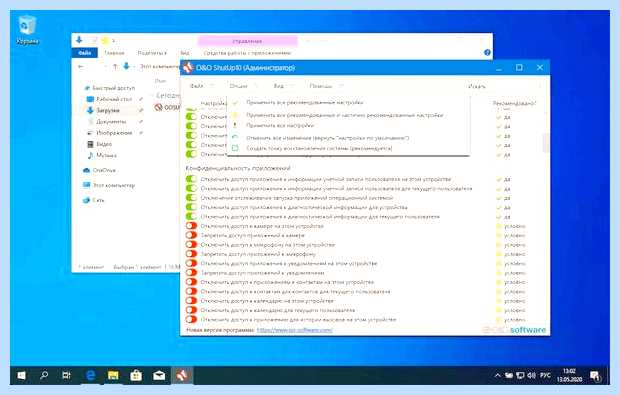Open Файл menu in ShutUp10
The height and width of the screenshot is (395, 620).
tap(197, 86)
